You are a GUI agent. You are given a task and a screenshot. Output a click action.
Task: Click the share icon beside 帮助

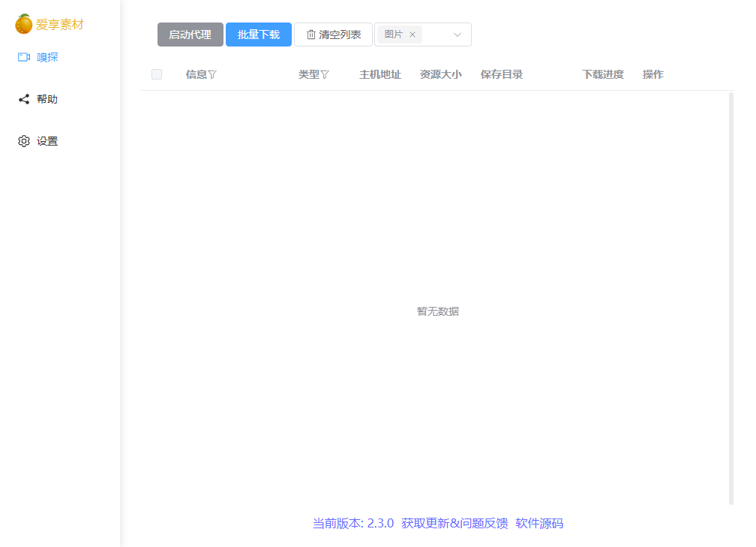[24, 99]
